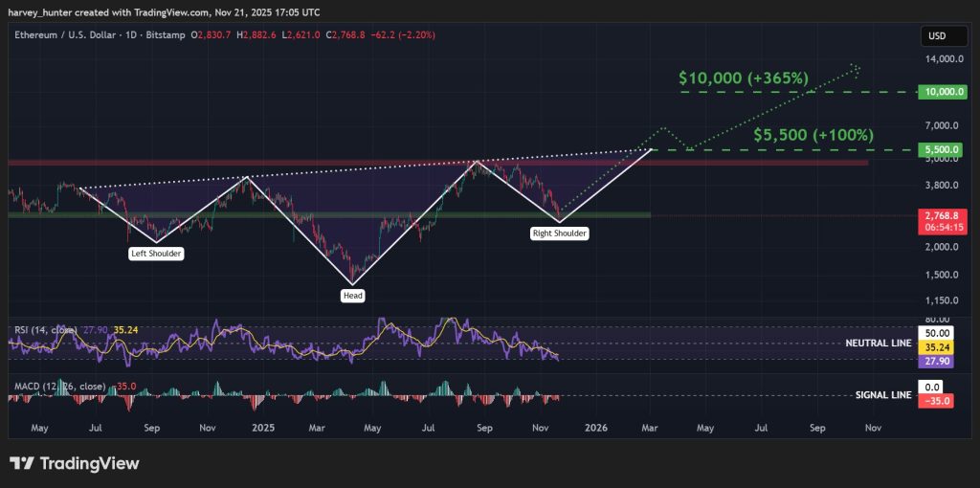Click the purple 27.90 RSI value tag

[x=935, y=363]
